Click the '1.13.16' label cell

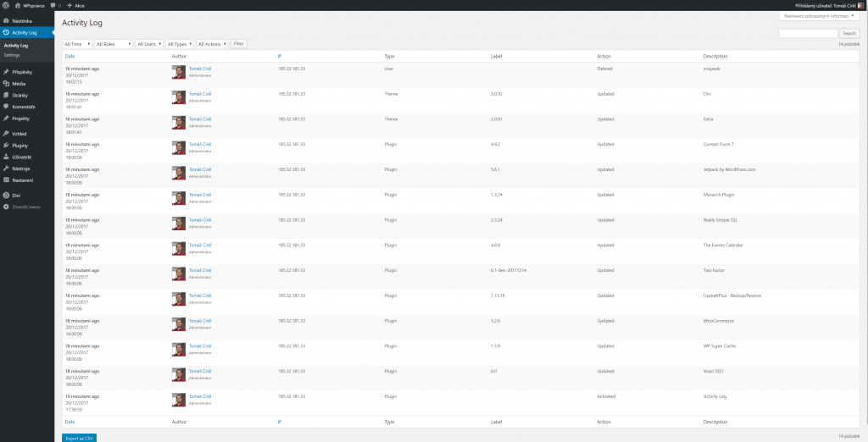click(498, 296)
